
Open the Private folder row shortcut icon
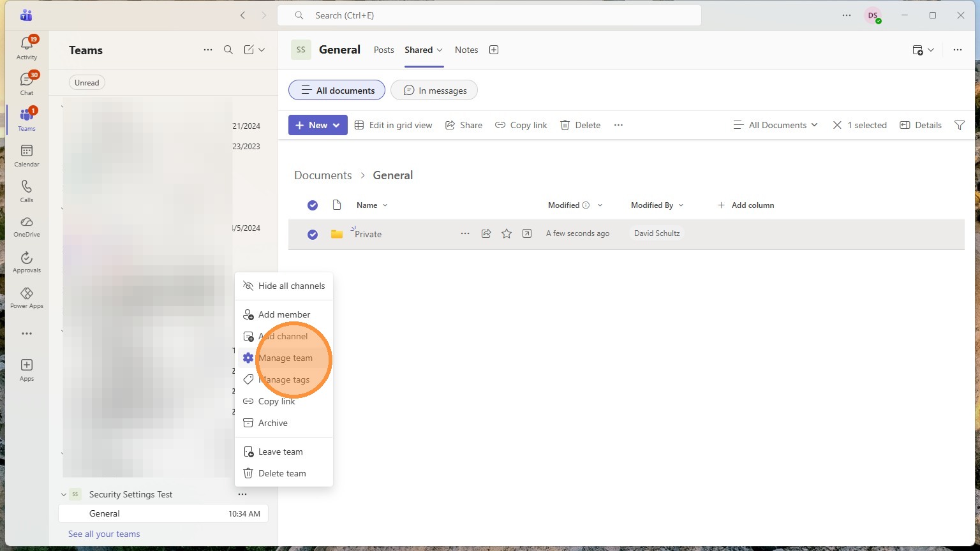coord(527,234)
